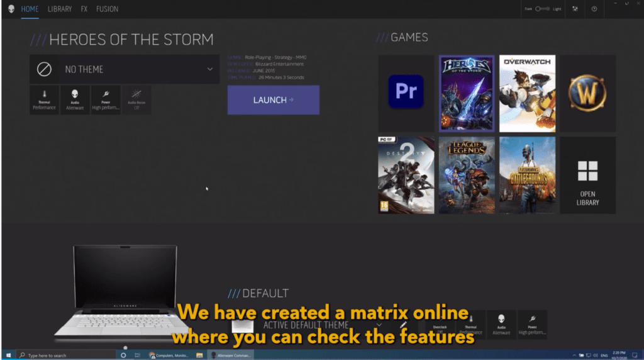Screen dimensions: 644x360
Task: Select the Overwatch game cover
Action: click(528, 93)
